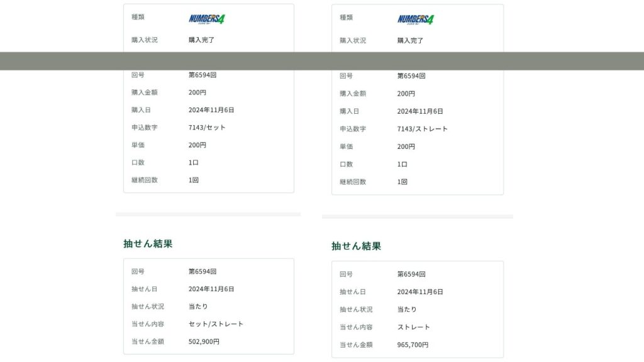The width and height of the screenshot is (644, 362).
Task: Click right panel 当せん内容 ストレート value
Action: (413, 327)
